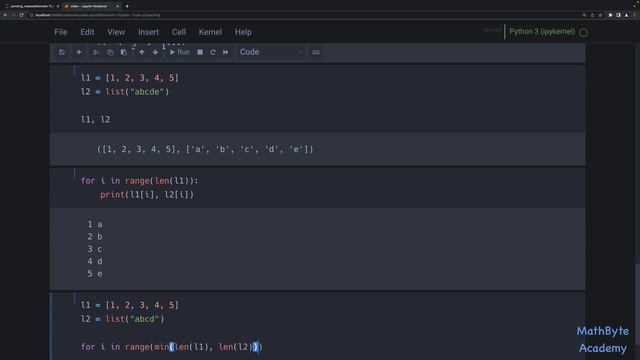Viewport: 640px width, 360px height.
Task: Go back in the browser
Action: pyautogui.click(x=5, y=15)
